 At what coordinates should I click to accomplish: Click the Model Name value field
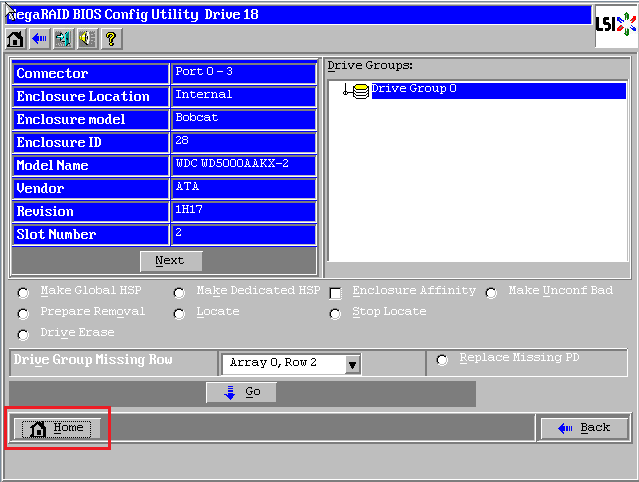(x=244, y=165)
